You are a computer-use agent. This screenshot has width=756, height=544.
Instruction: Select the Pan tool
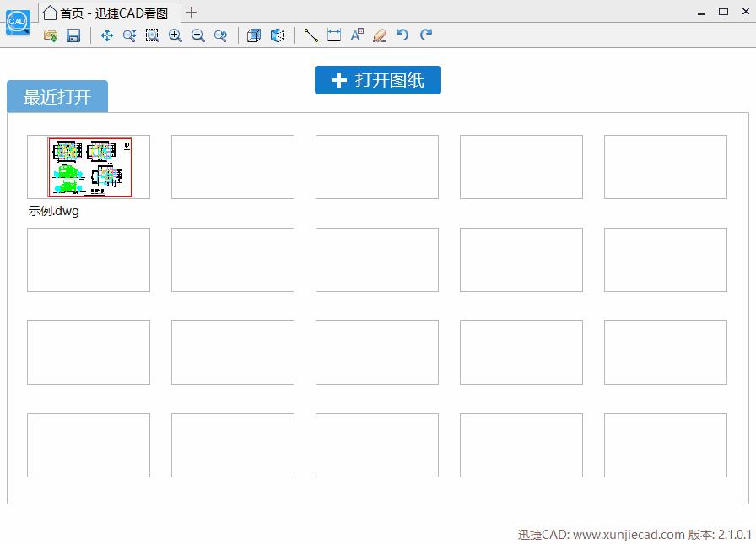pyautogui.click(x=106, y=35)
